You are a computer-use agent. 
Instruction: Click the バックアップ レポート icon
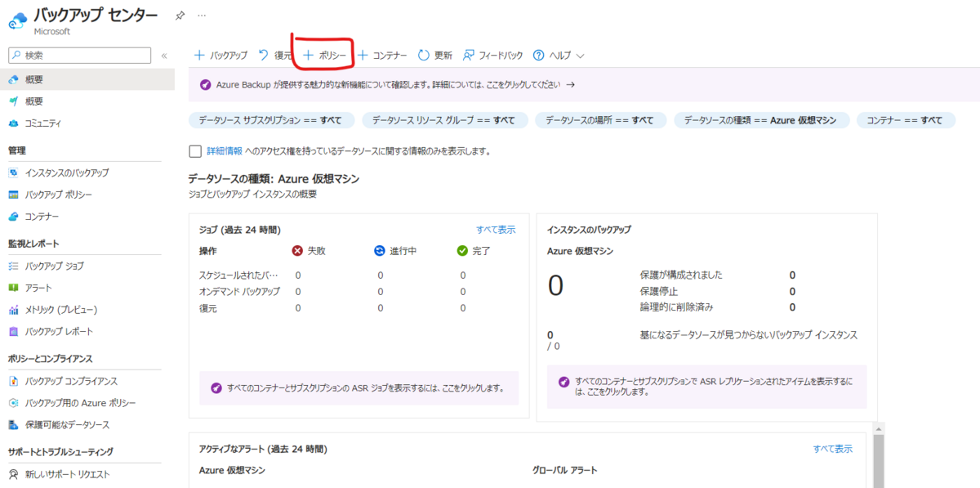pyautogui.click(x=13, y=332)
